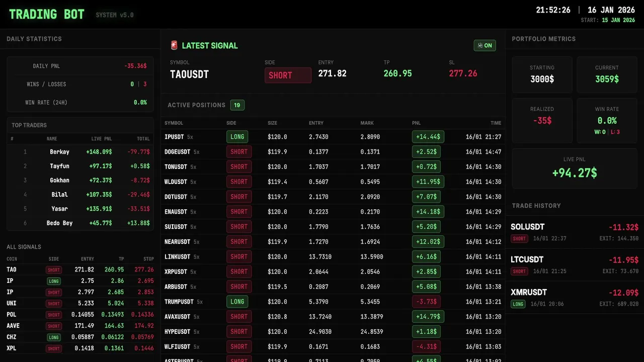Toggle the sound ON button

pyautogui.click(x=485, y=45)
